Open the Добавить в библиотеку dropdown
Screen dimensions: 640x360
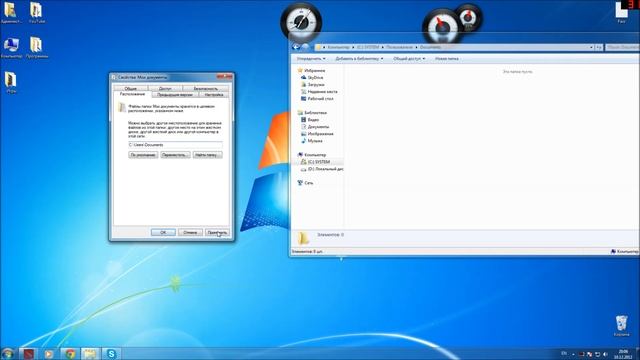click(359, 59)
